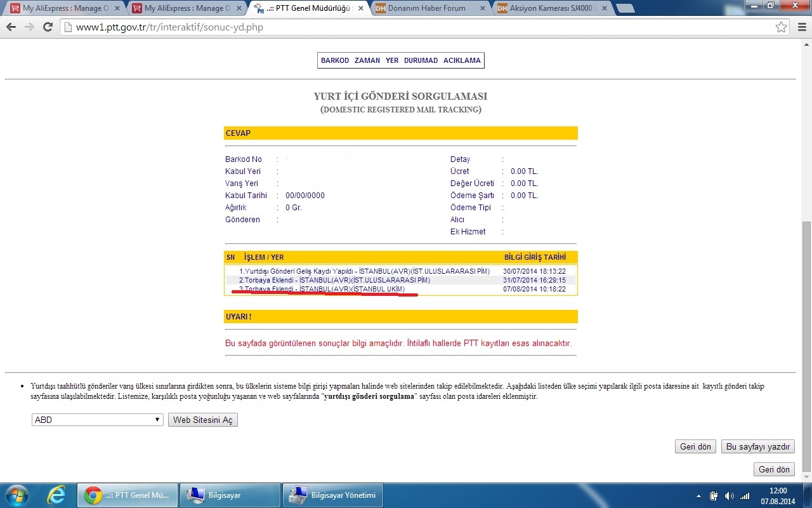
Task: Click the volume speaker tray icon
Action: [x=729, y=496]
